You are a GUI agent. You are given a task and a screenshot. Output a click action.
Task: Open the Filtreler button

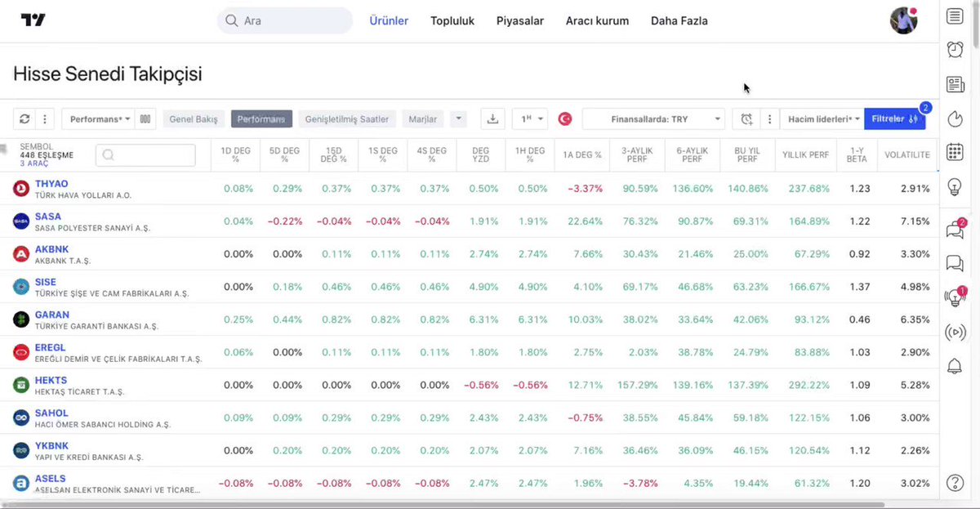pyautogui.click(x=895, y=119)
